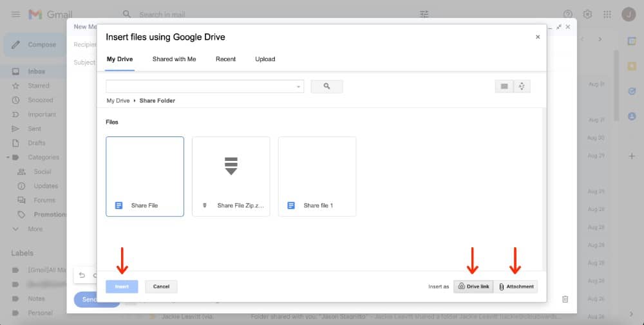This screenshot has width=644, height=325.
Task: Click the Cancel button
Action: click(x=161, y=286)
